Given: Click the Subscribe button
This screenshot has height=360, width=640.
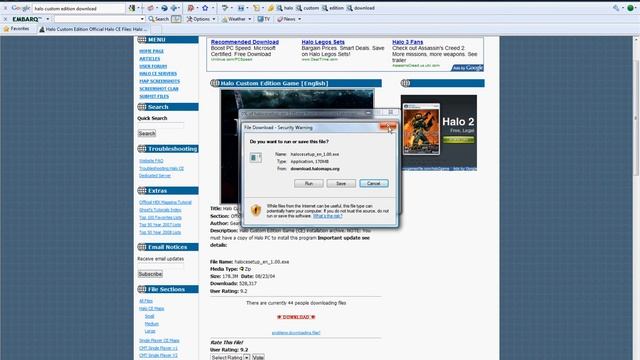Looking at the screenshot, I should (150, 274).
